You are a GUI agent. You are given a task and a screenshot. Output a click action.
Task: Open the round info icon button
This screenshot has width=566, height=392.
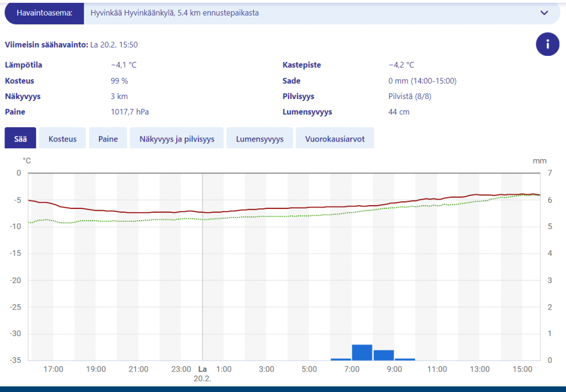point(547,44)
